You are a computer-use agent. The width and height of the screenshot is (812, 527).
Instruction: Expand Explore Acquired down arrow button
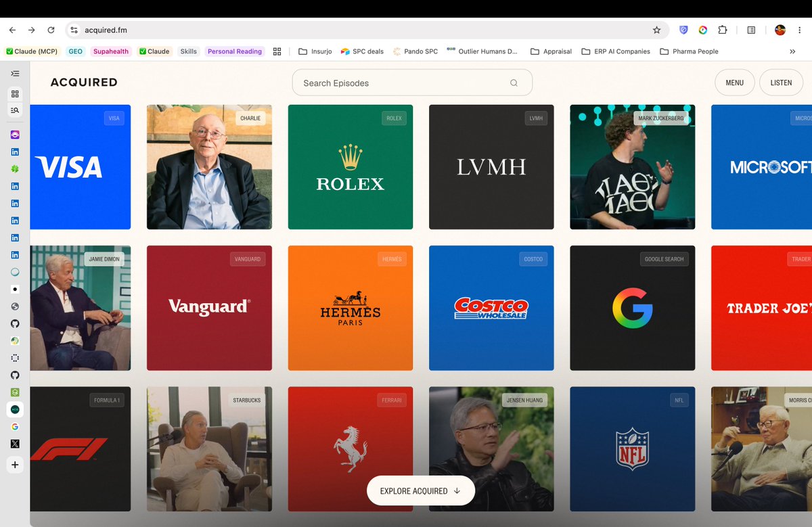(x=421, y=491)
